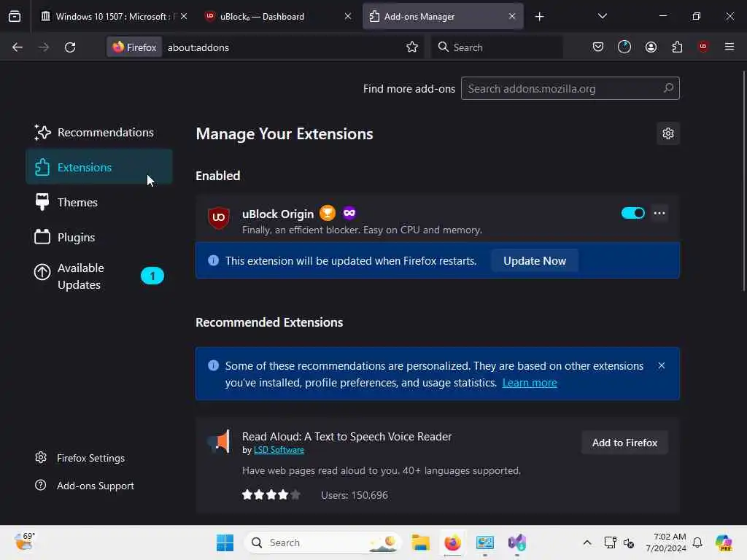Viewport: 747px width, 560px height.
Task: Focus the Search addons.mozilla.org field
Action: pyautogui.click(x=570, y=88)
